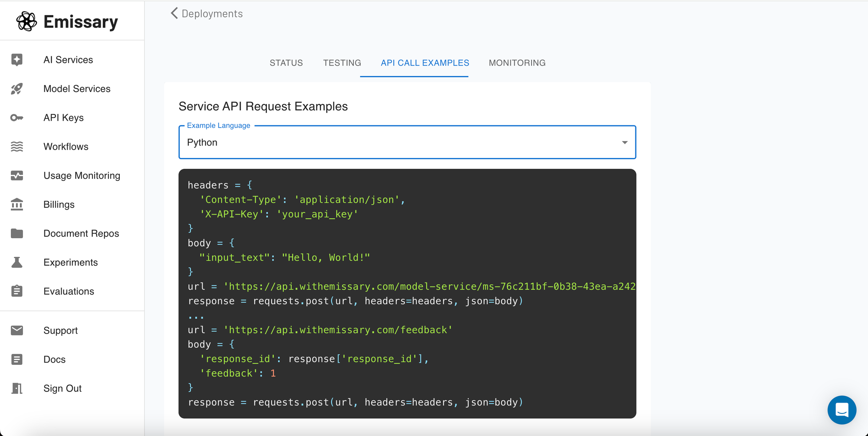Click the 'response_id' code line

point(314,359)
